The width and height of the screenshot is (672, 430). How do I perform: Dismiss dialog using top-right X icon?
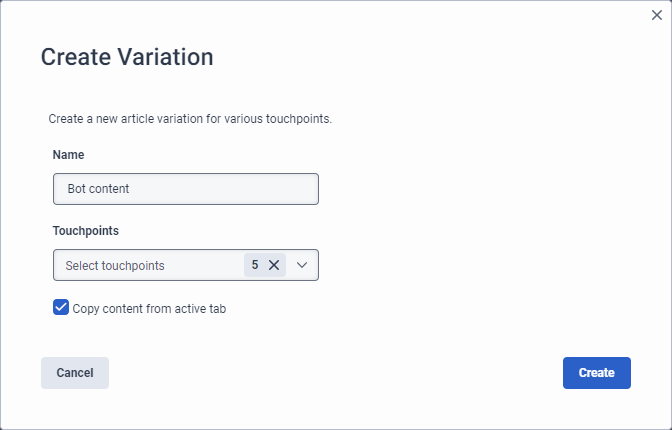(656, 15)
